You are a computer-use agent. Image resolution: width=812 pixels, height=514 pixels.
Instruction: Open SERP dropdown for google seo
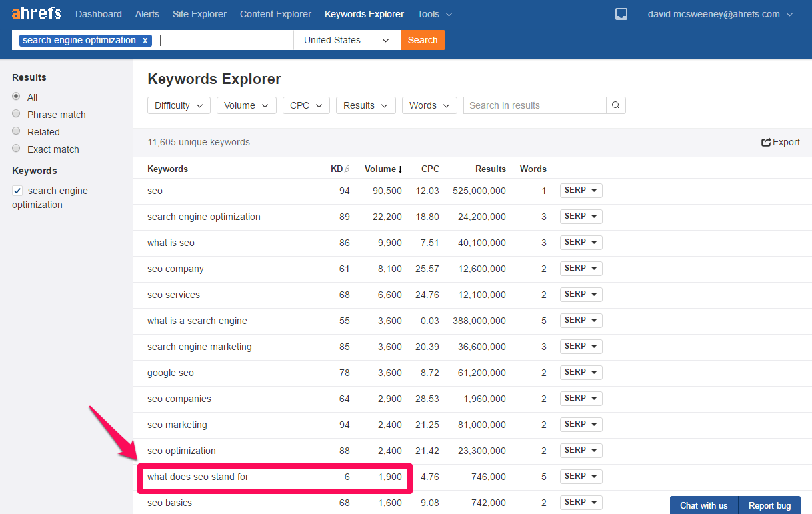pos(581,373)
